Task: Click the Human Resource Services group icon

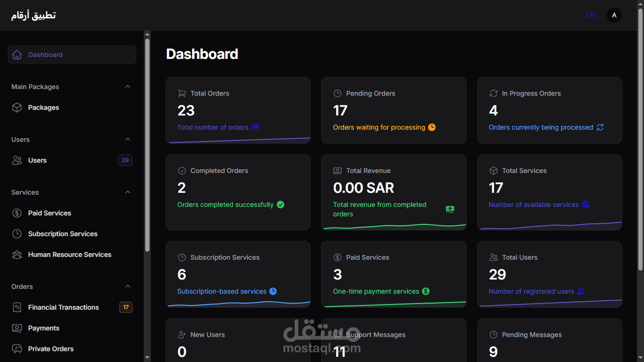Action: 17,255
